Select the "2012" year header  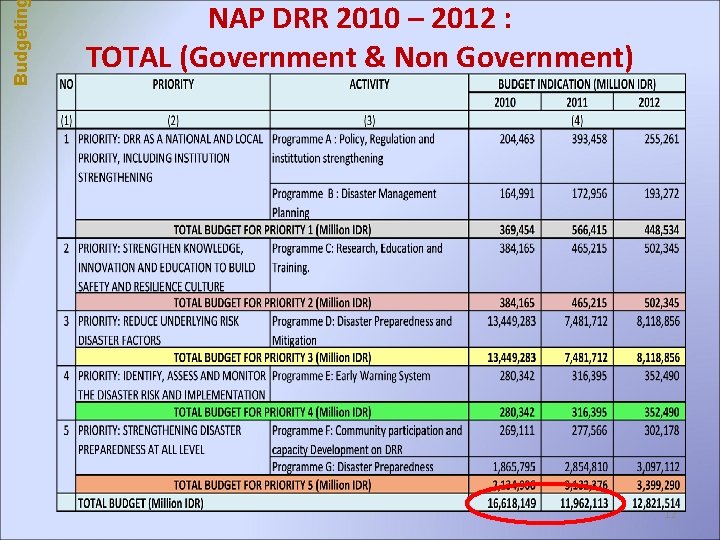tap(649, 102)
